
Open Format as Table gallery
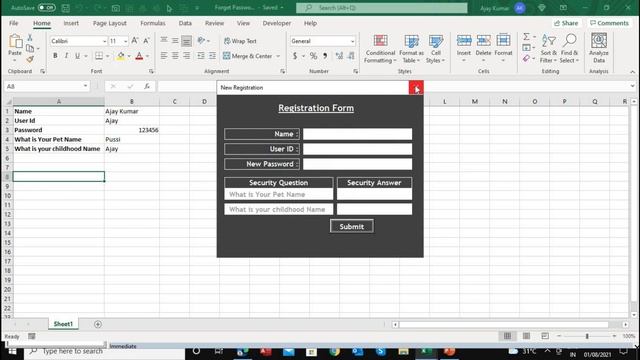pyautogui.click(x=411, y=49)
